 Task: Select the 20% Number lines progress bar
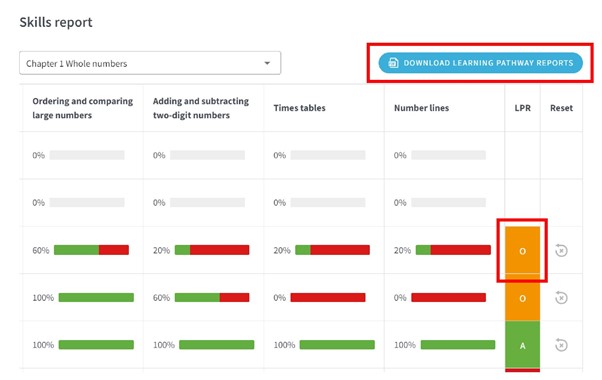[x=453, y=250]
